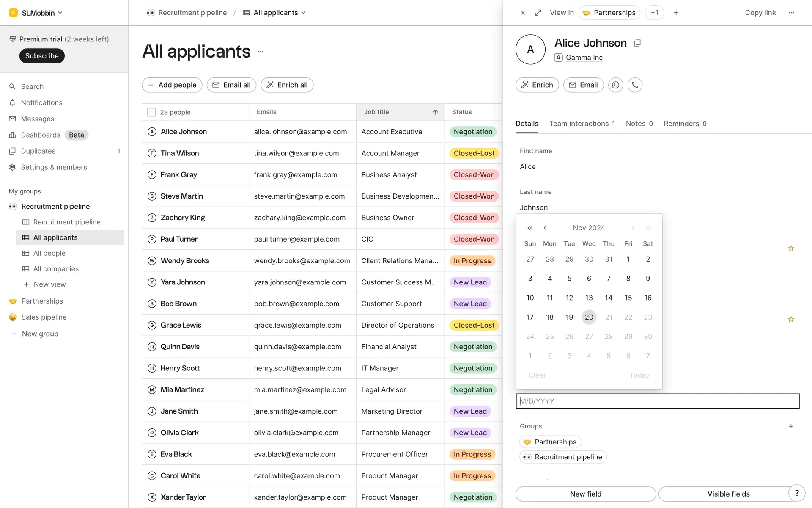Toggle the lower favorite star in details
Image resolution: width=812 pixels, height=508 pixels.
click(791, 320)
